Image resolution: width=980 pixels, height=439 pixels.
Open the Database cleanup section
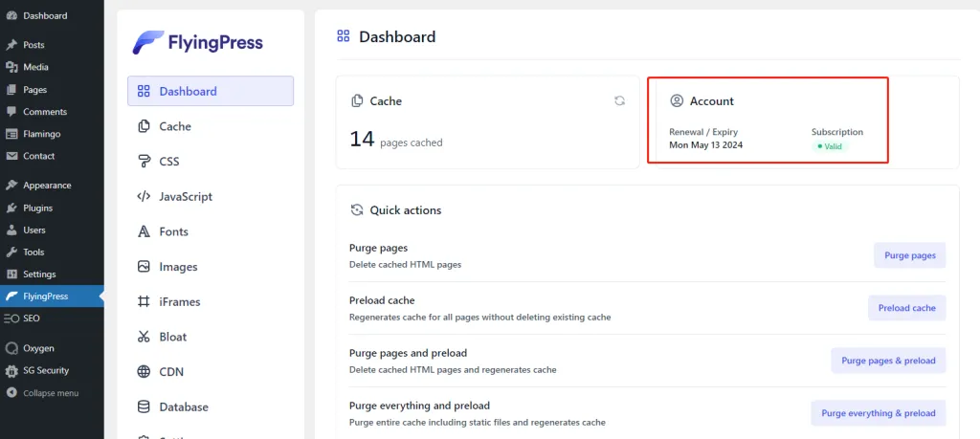(x=183, y=406)
